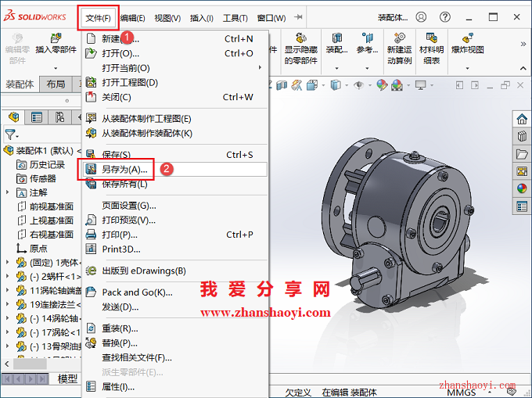Open the 工具(T) menu
532x398 pixels.
click(235, 18)
